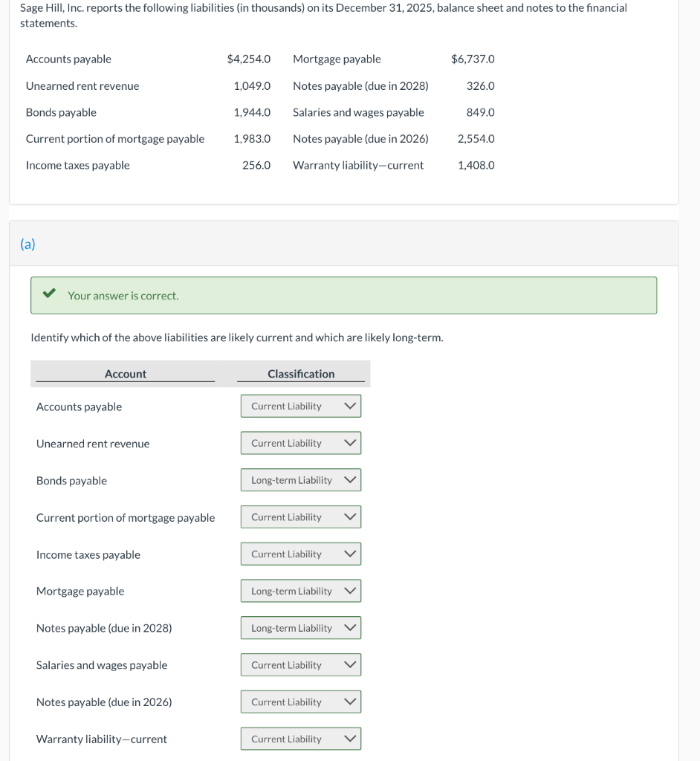
Task: Click the Your answer is correct banner
Action: (x=343, y=295)
